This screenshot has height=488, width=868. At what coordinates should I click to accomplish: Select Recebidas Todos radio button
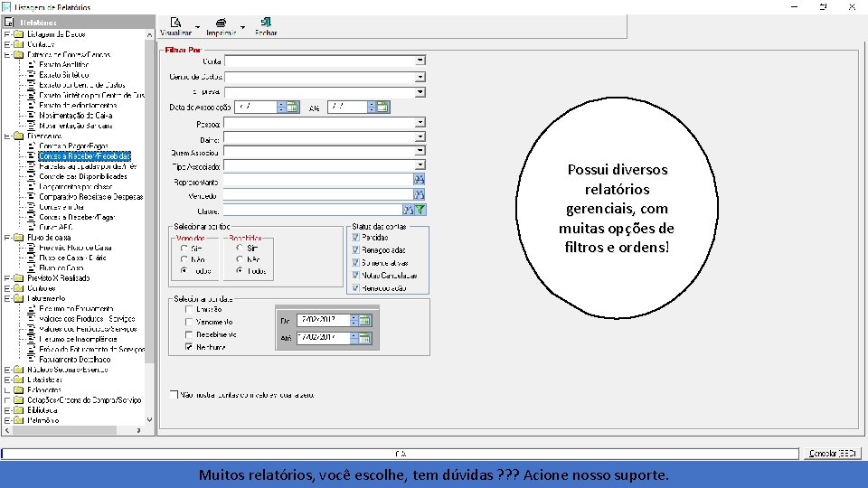[x=239, y=270]
